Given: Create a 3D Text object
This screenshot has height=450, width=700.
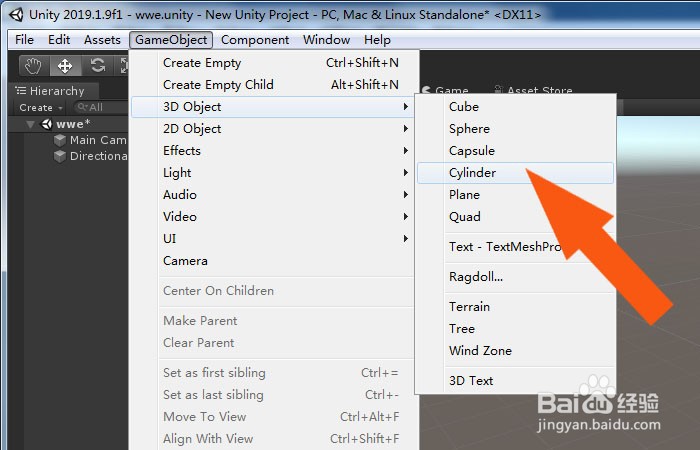Looking at the screenshot, I should 515,381.
